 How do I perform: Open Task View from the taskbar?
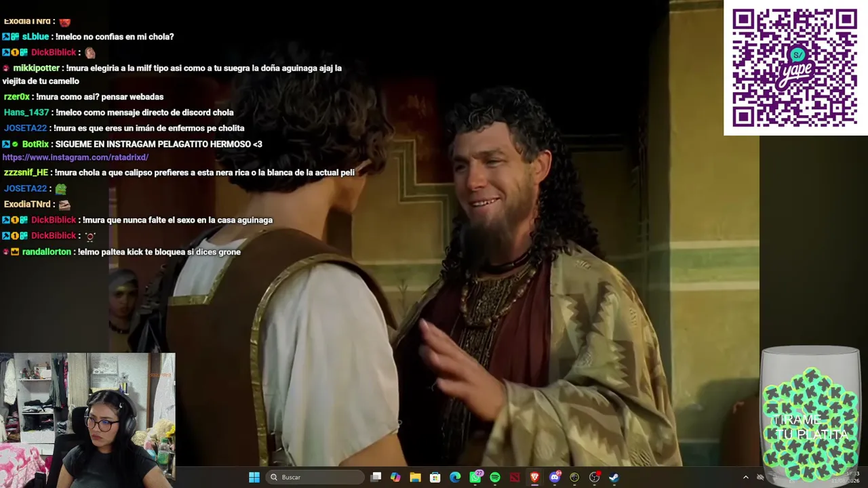click(376, 477)
